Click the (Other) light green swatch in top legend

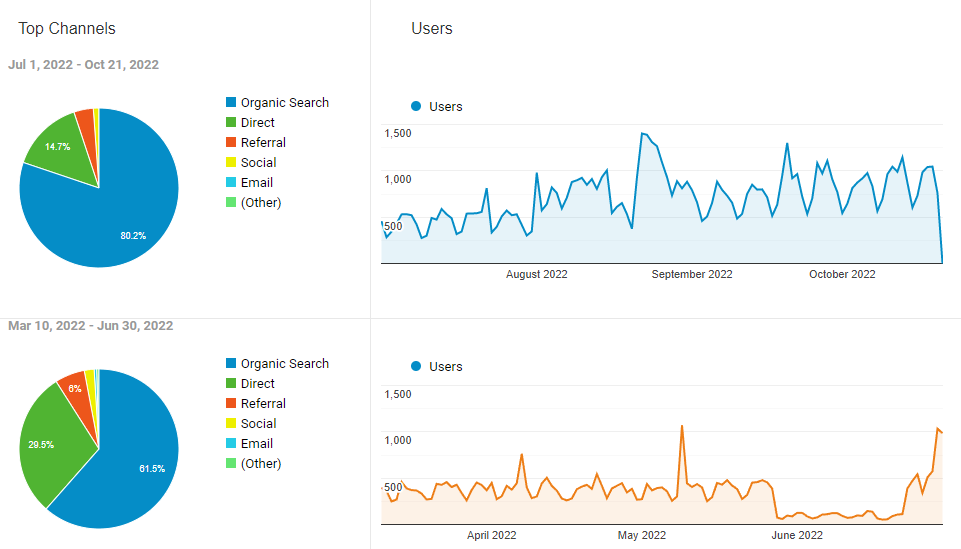(x=231, y=202)
